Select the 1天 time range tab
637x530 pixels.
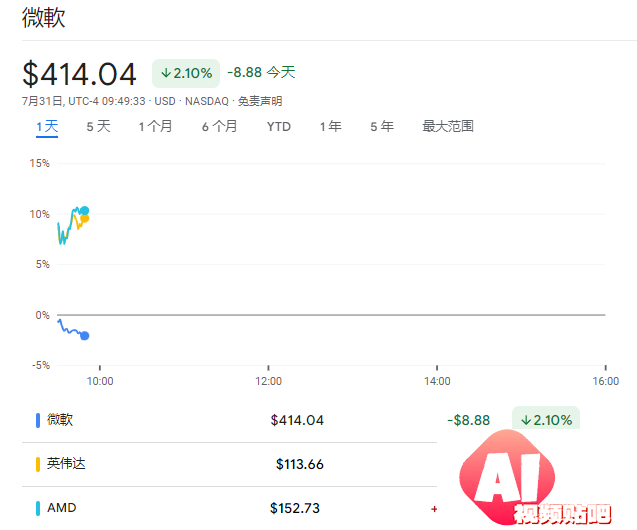[47, 127]
